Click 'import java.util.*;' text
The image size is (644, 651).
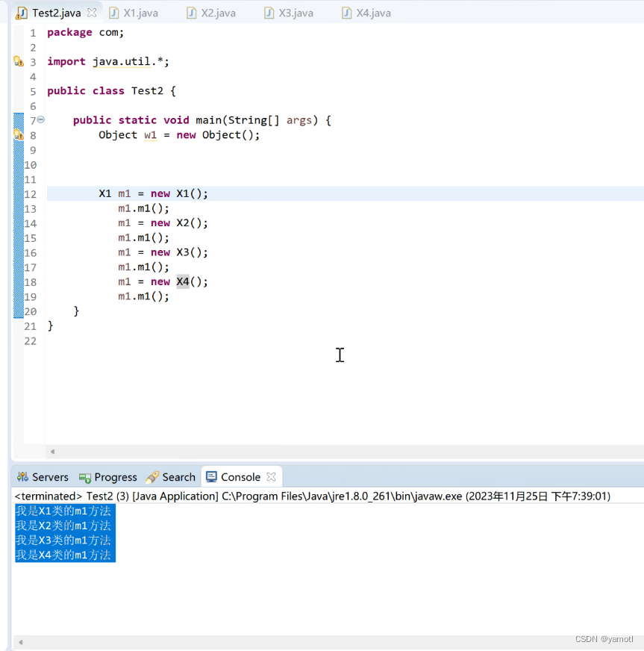[x=108, y=61]
